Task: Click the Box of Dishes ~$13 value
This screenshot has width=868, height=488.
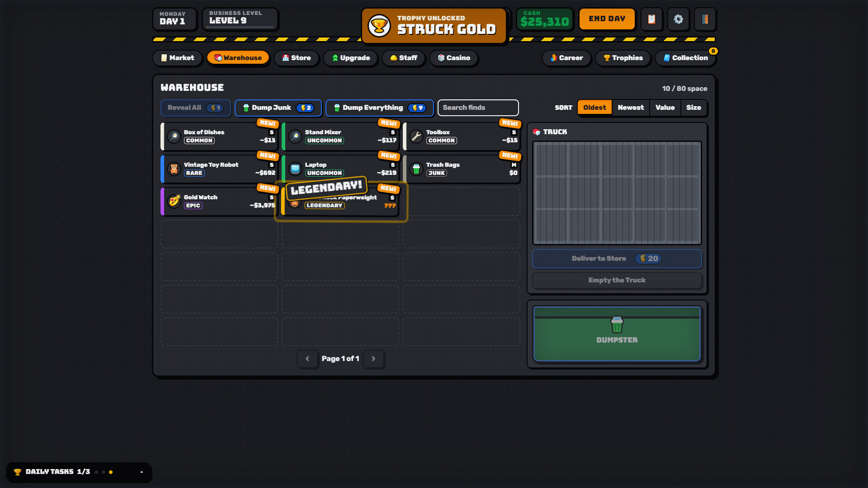Action: (x=267, y=141)
